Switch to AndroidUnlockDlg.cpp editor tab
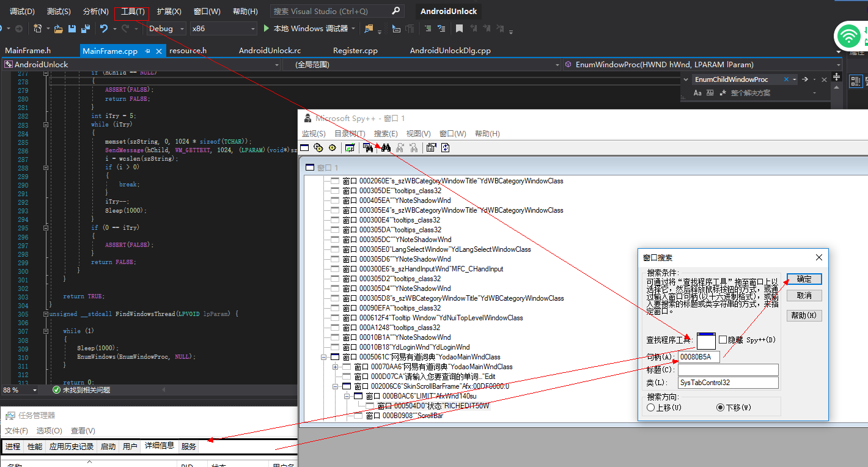This screenshot has width=868, height=467. pos(451,51)
